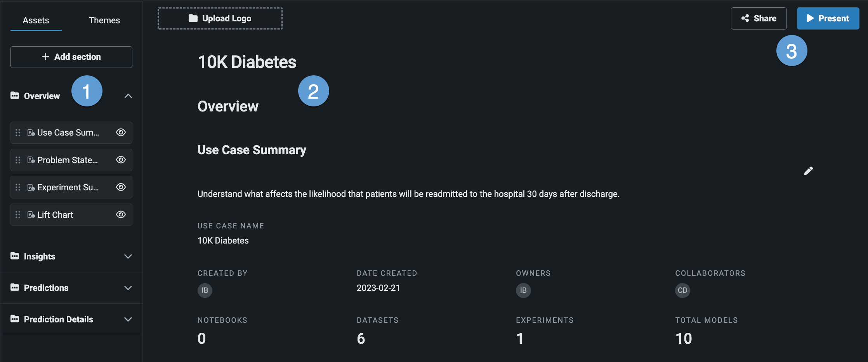This screenshot has height=362, width=868.
Task: Collapse the Overview section
Action: (128, 96)
